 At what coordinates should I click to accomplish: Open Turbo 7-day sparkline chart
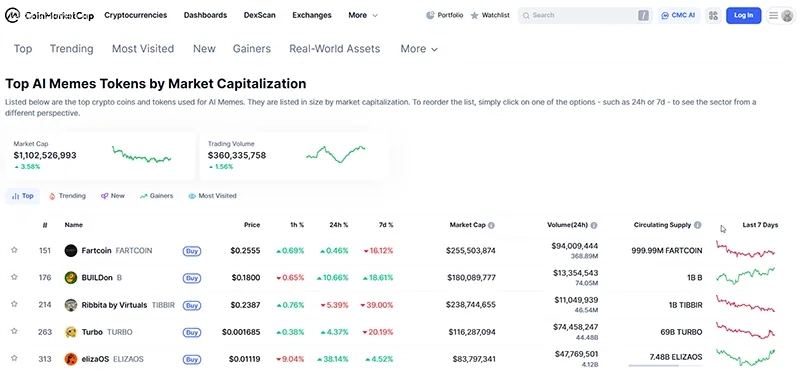[745, 330]
